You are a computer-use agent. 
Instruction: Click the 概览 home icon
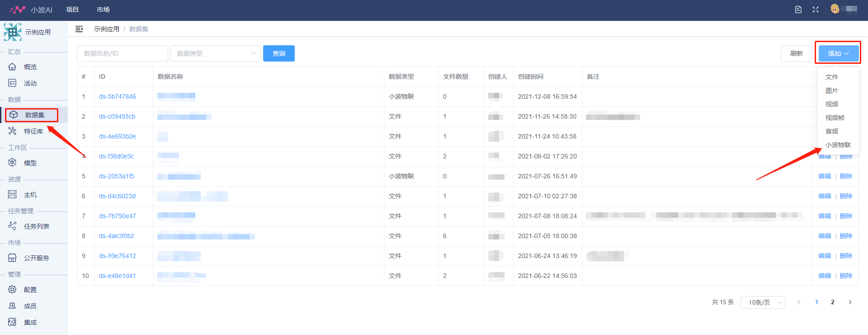13,67
